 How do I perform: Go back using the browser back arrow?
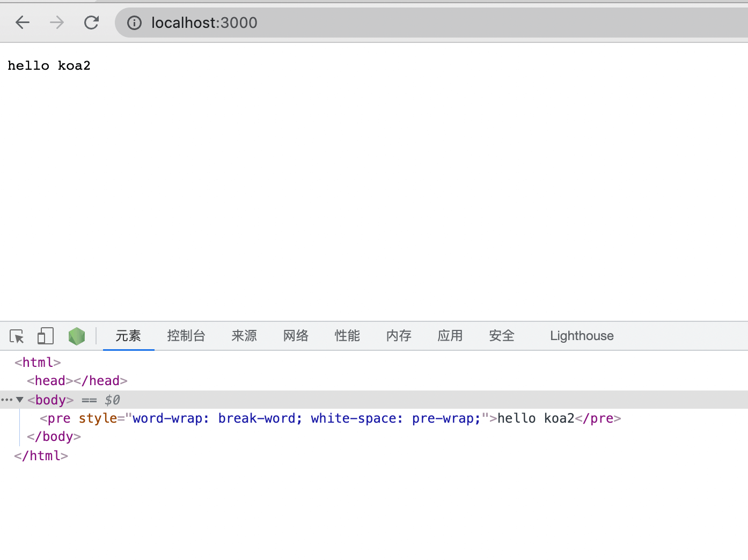click(x=23, y=23)
